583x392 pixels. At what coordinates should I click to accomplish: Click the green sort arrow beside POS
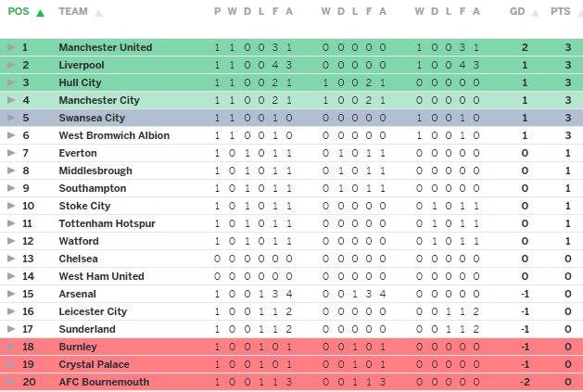pyautogui.click(x=40, y=13)
